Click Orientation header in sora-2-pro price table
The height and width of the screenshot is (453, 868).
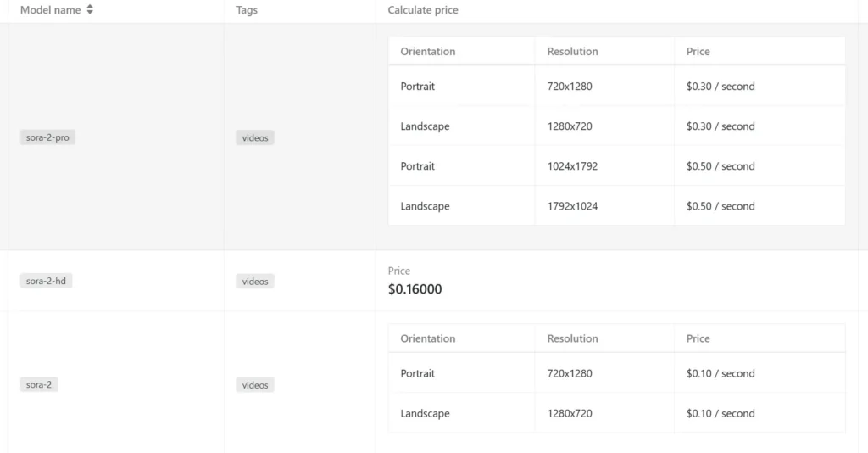point(428,52)
